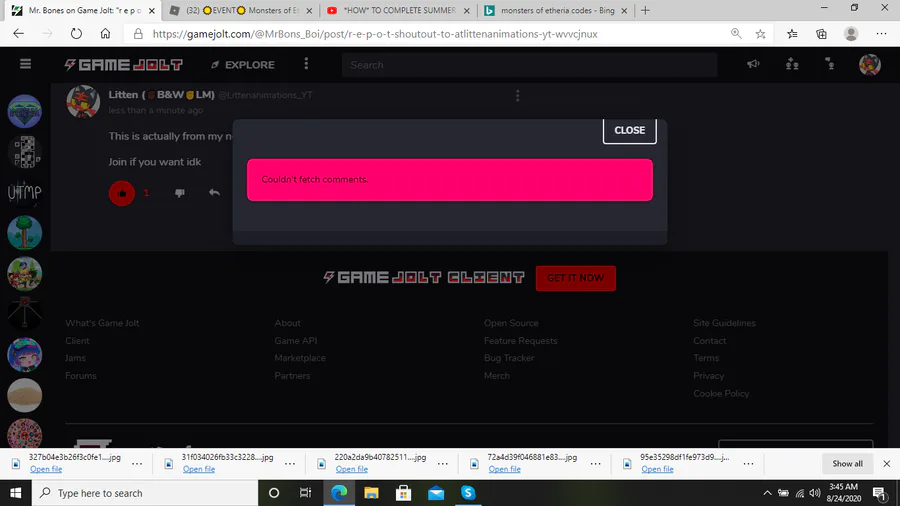This screenshot has height=506, width=900.
Task: Open the browser favorites list
Action: point(792,34)
